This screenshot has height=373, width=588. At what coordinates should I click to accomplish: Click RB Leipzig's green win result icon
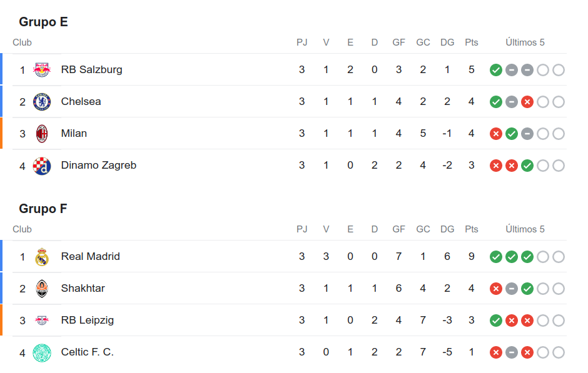pyautogui.click(x=496, y=321)
